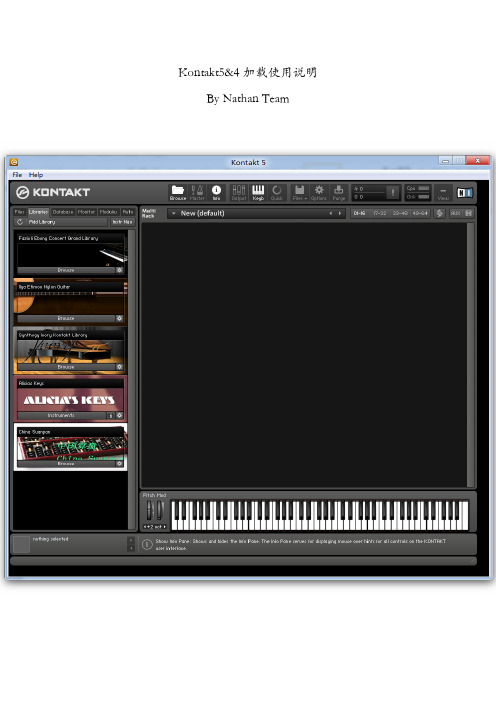
Task: Browse the Synthogy Ivory library
Action: point(66,367)
